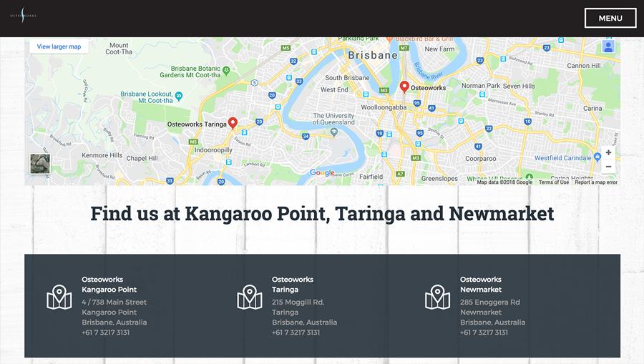
Task: Click the red Osteoworks Taringa pin
Action: tap(233, 123)
